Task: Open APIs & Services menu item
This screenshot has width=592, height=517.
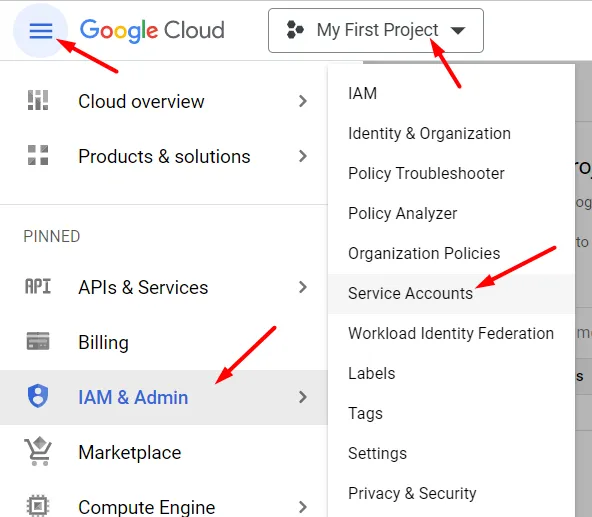Action: tap(163, 287)
